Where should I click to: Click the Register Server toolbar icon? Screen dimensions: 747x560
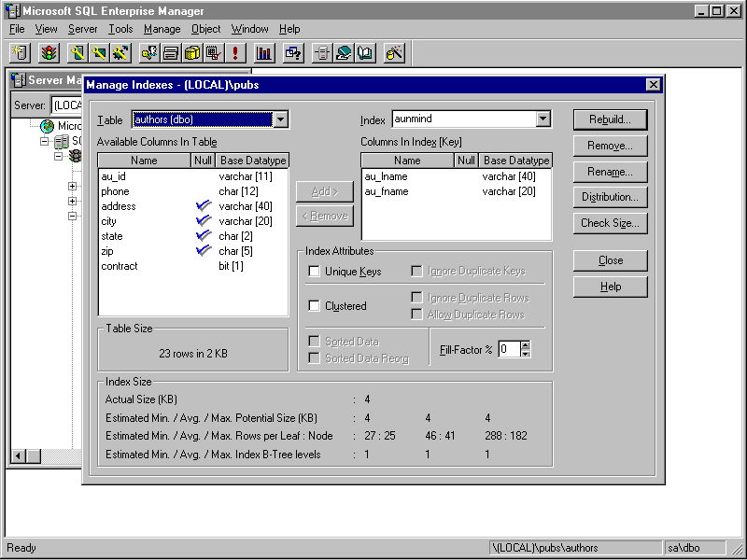(x=21, y=53)
